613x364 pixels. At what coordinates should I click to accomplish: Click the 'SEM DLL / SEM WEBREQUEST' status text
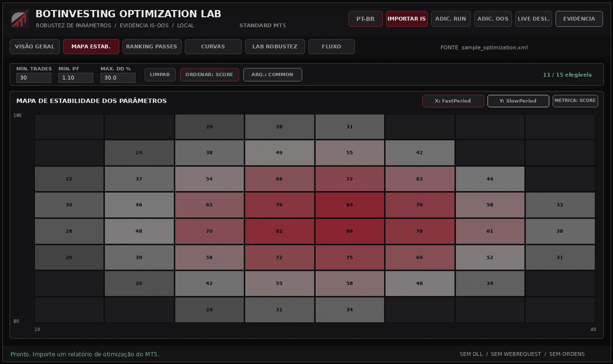(522, 354)
